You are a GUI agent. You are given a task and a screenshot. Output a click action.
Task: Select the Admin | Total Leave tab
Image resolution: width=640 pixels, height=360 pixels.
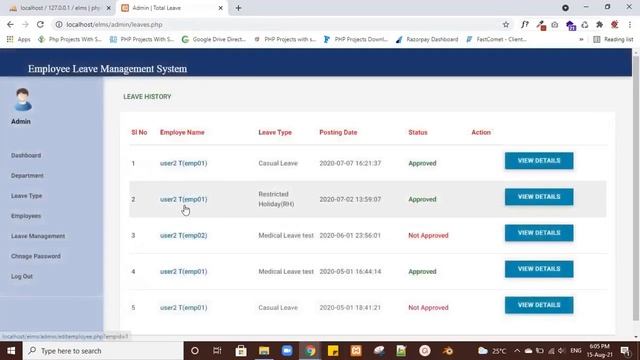tap(172, 8)
